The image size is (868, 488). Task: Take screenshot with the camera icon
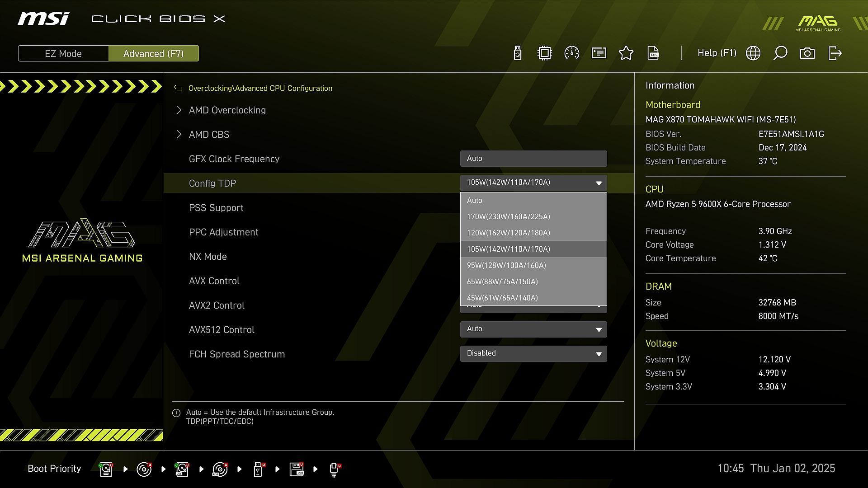click(x=807, y=53)
